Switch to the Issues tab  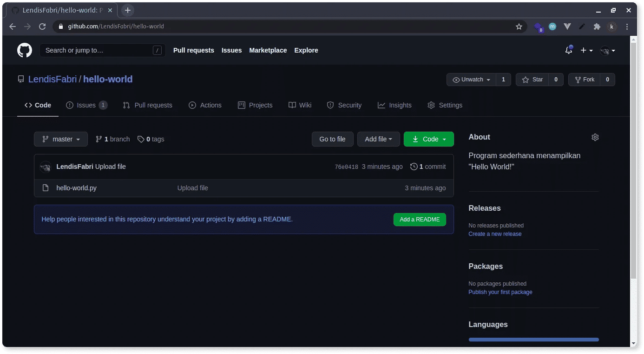coord(87,105)
